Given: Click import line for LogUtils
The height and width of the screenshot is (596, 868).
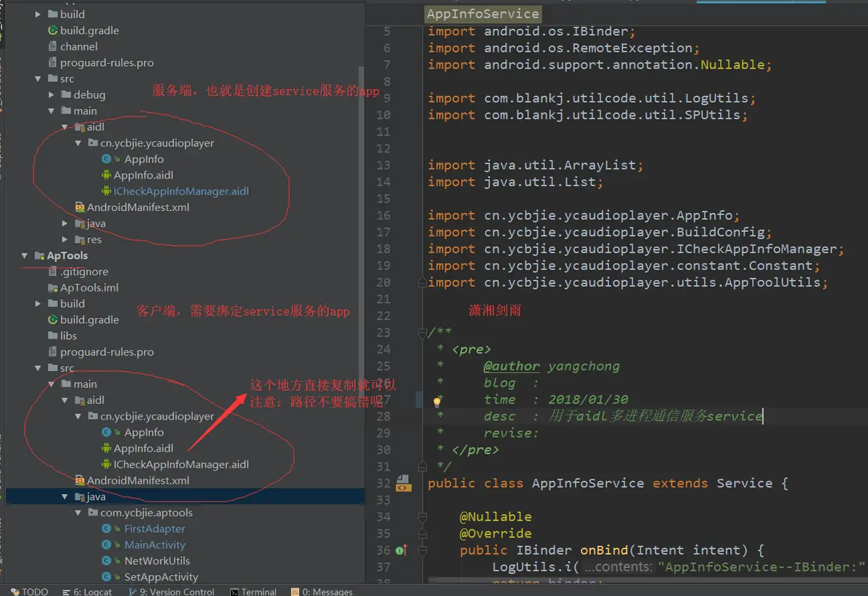Looking at the screenshot, I should [592, 98].
